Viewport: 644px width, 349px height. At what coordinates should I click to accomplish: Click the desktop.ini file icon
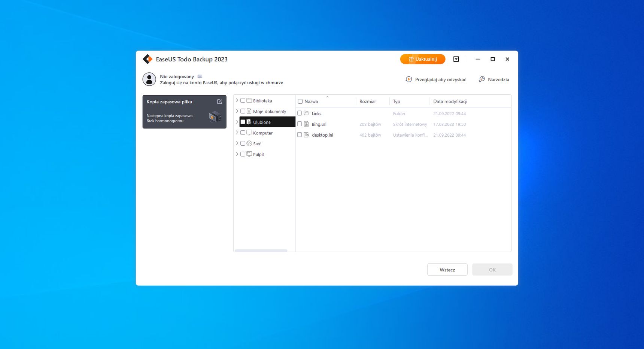pyautogui.click(x=306, y=135)
